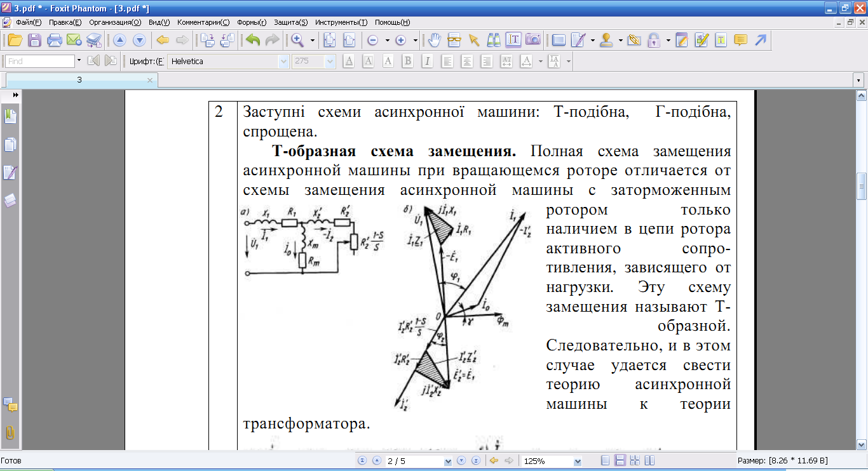This screenshot has width=868, height=471.
Task: Undo last action with green arrow
Action: coord(253,40)
